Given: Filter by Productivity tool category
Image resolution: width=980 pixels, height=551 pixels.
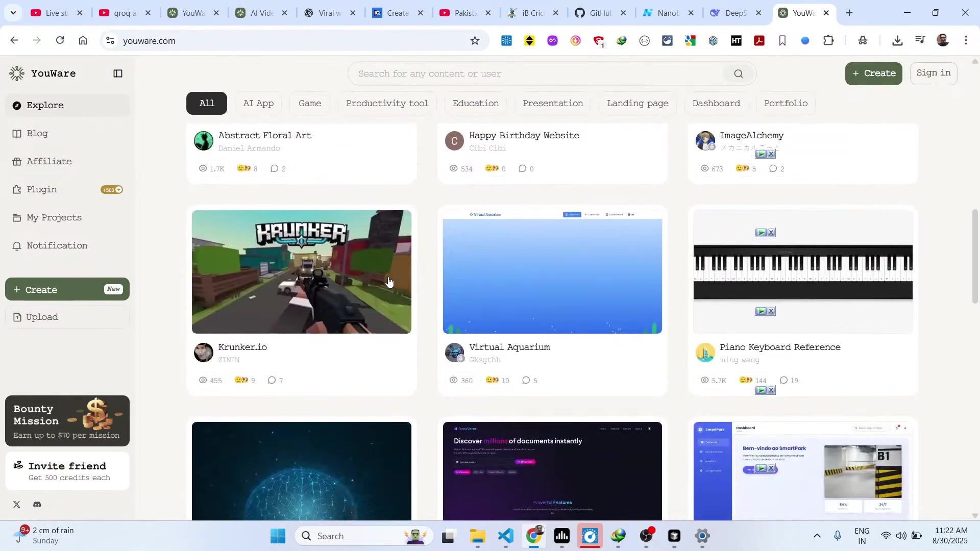Looking at the screenshot, I should pos(387,103).
